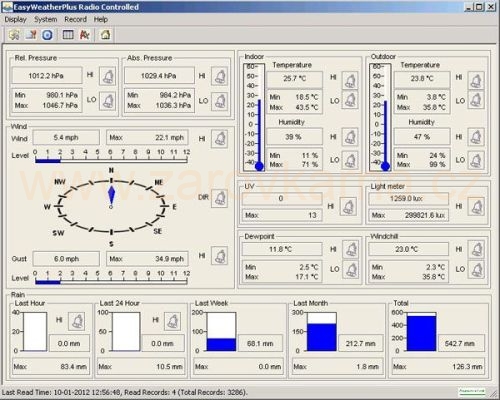
Task: Click the blue circle toolbar icon
Action: [x=47, y=35]
